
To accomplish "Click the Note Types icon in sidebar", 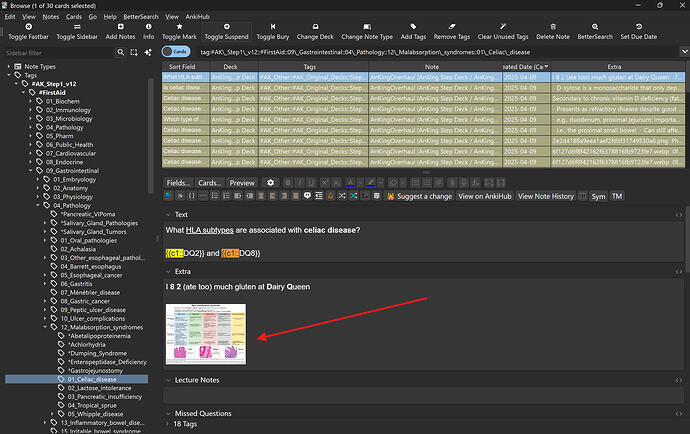I will (x=20, y=66).
